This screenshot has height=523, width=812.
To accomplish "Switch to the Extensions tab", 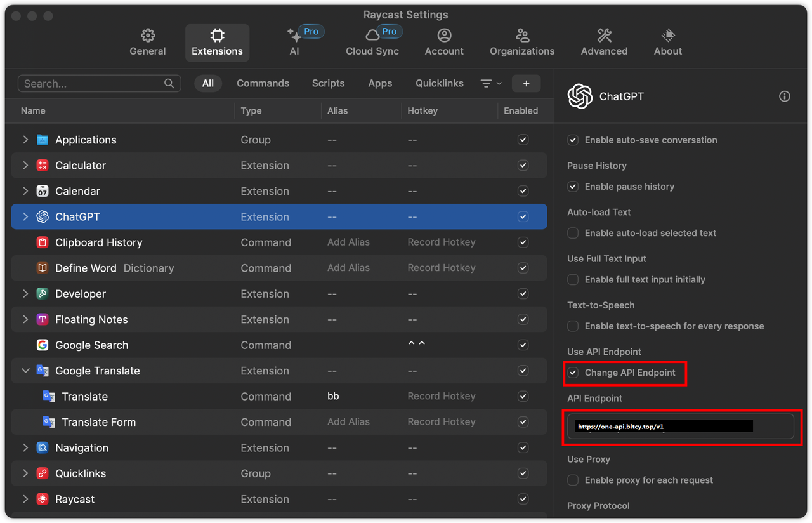I will [x=217, y=42].
